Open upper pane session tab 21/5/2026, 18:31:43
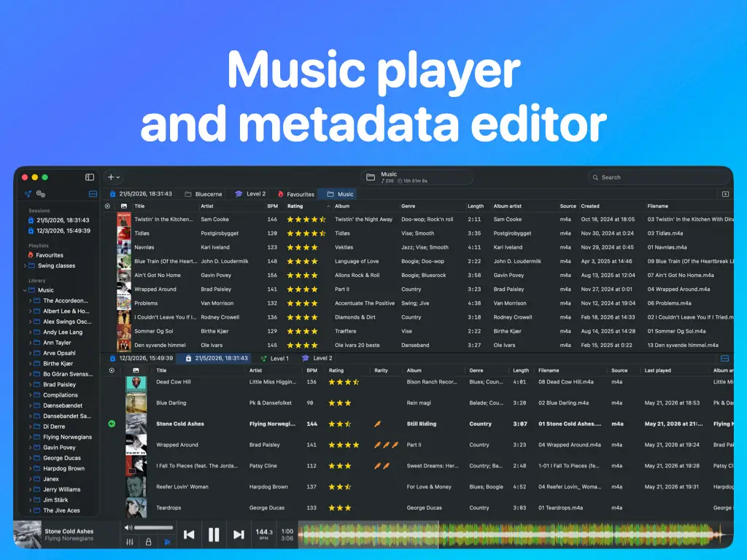Viewport: 747px width, 560px height. pyautogui.click(x=141, y=194)
